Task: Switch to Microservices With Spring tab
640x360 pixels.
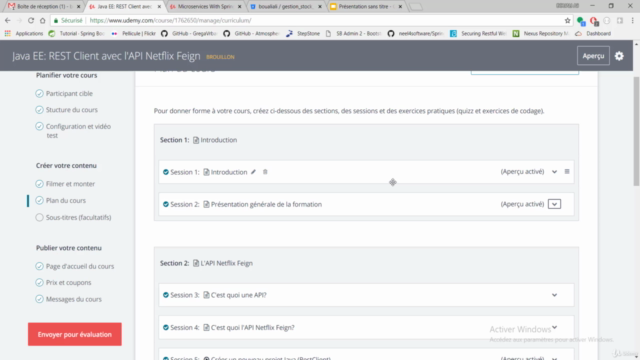Action: pyautogui.click(x=205, y=7)
